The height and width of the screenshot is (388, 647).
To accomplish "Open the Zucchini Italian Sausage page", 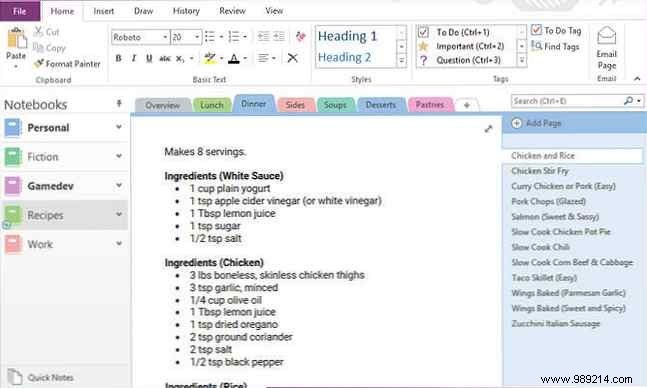I will 555,324.
